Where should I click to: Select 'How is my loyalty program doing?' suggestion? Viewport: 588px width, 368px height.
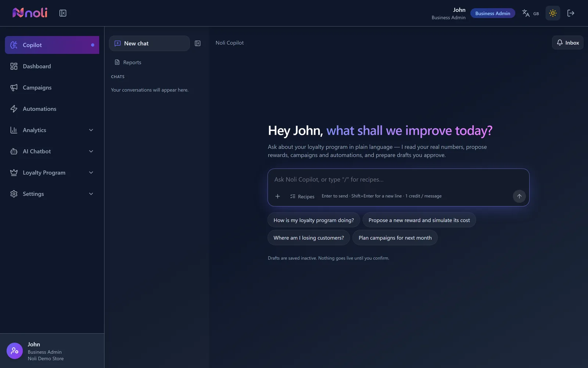point(314,220)
